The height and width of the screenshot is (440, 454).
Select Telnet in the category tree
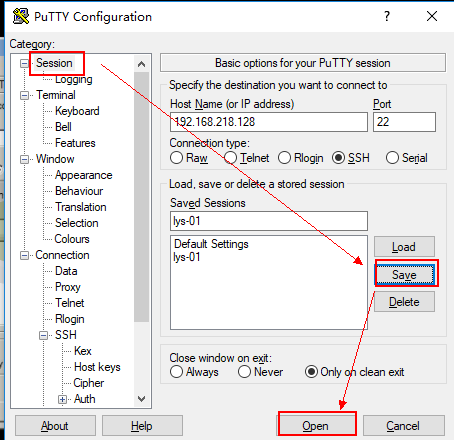[69, 303]
